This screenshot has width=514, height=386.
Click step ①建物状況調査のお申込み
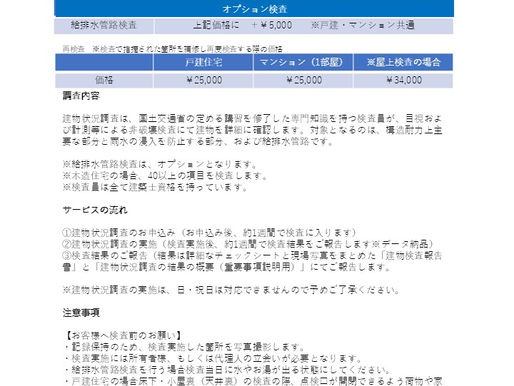tap(209, 232)
